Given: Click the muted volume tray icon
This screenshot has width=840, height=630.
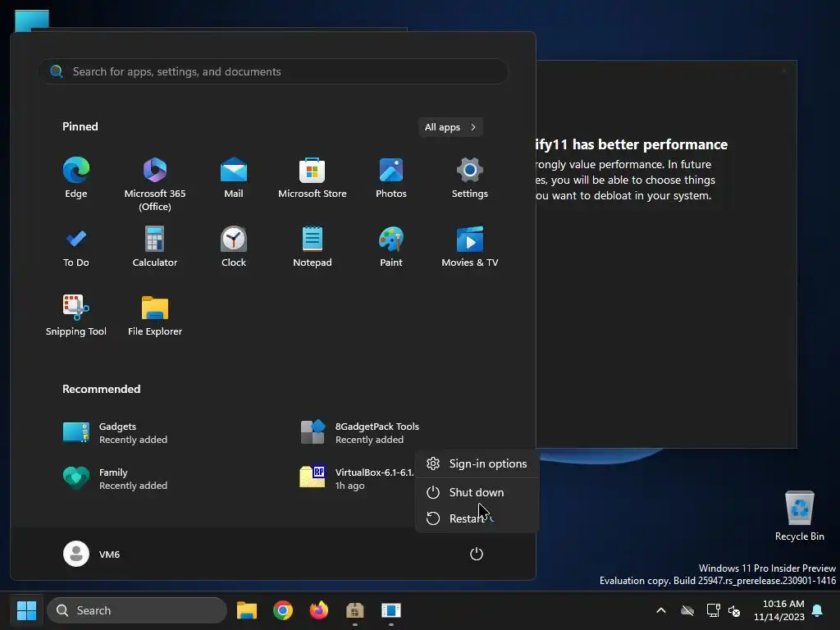Looking at the screenshot, I should click(734, 610).
